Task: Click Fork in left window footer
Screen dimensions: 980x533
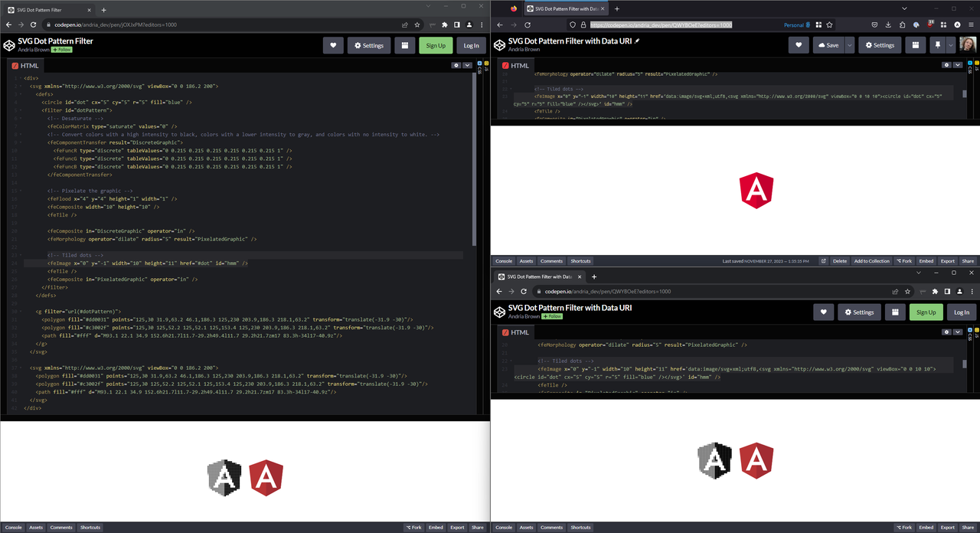Action: point(413,528)
